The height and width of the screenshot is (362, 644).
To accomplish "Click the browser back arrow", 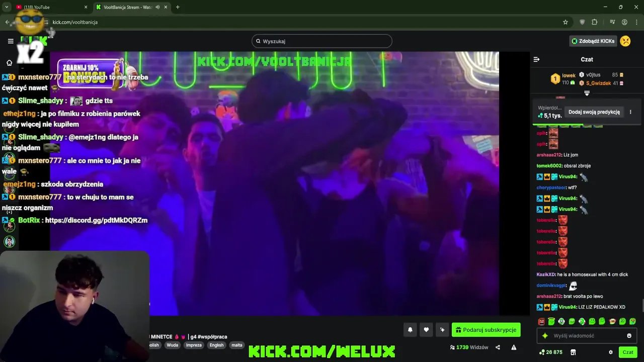I will click(x=7, y=22).
